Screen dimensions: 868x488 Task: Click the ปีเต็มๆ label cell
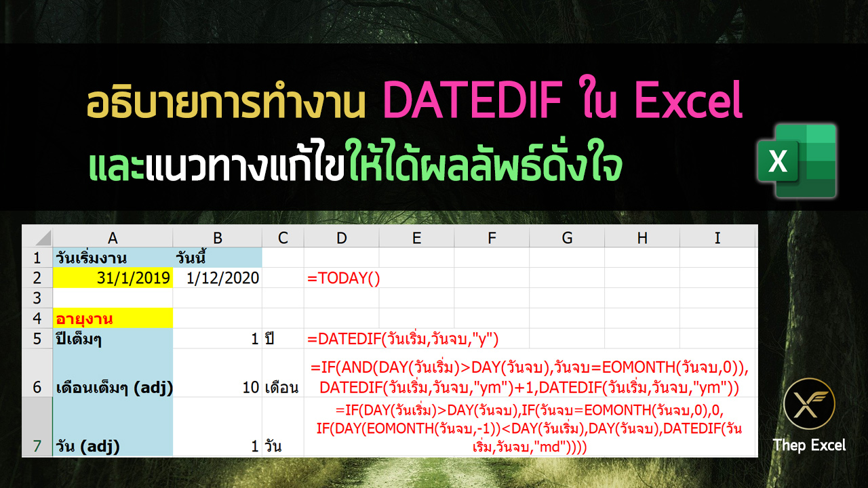click(113, 339)
